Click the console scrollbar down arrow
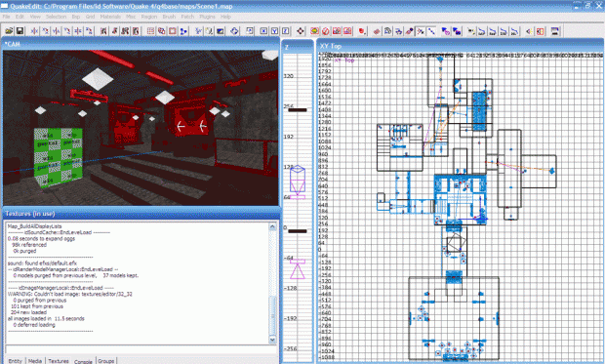The image size is (605, 364). click(x=272, y=340)
